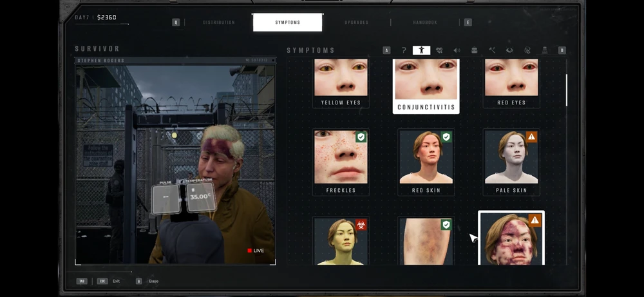Open the eye symptom category
Screen dimensions: 644x297
click(x=509, y=50)
